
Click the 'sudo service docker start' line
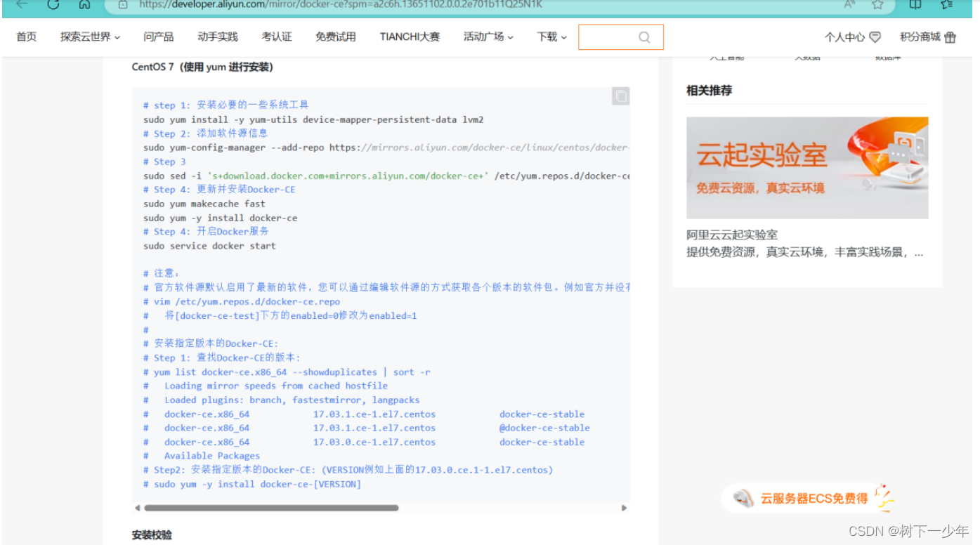coord(209,246)
